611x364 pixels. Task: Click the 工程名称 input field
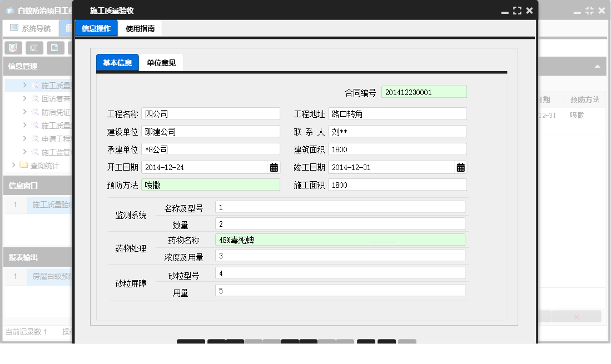pyautogui.click(x=210, y=114)
